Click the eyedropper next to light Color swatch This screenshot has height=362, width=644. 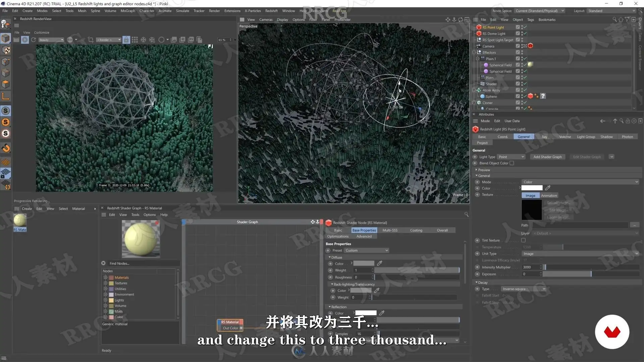[x=548, y=188]
